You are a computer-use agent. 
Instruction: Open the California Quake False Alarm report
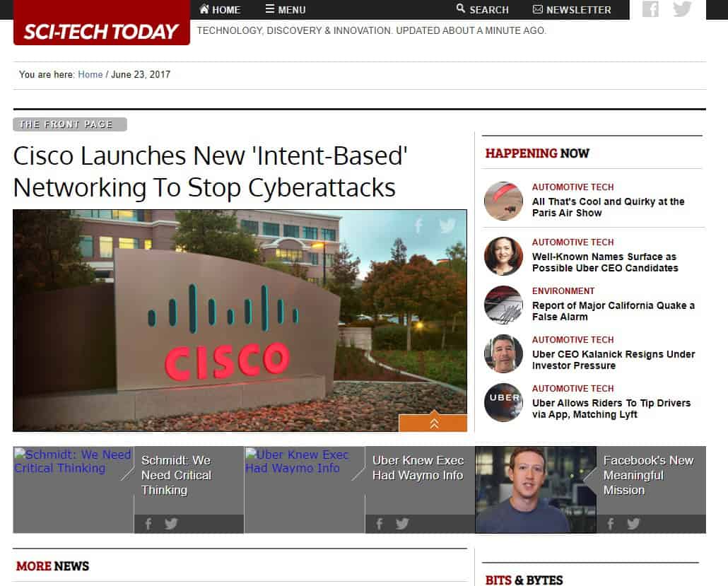(x=613, y=311)
